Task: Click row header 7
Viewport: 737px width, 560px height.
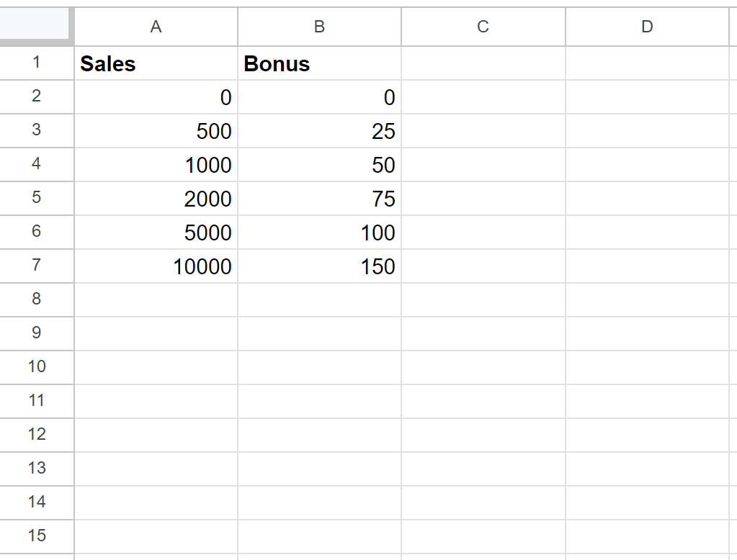Action: pos(37,266)
